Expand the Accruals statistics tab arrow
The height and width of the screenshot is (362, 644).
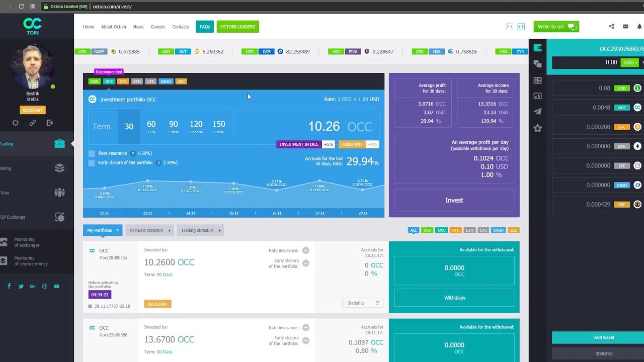point(169,230)
